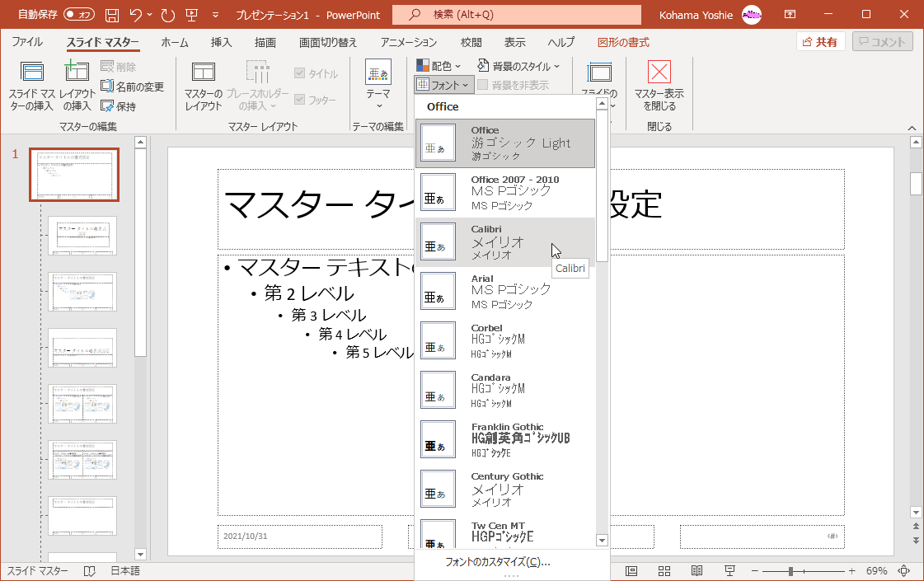Select the first slide master thumbnail
The height and width of the screenshot is (581, 924).
pos(74,175)
